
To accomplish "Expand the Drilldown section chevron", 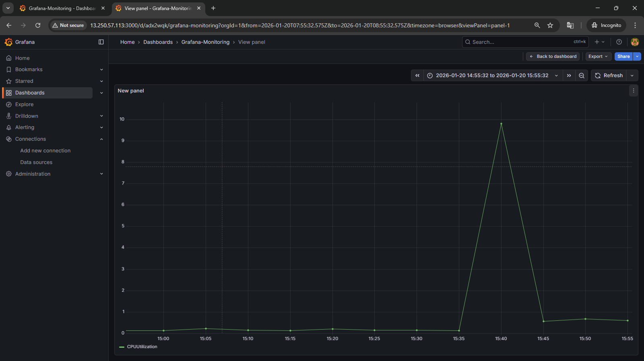I will tap(101, 116).
